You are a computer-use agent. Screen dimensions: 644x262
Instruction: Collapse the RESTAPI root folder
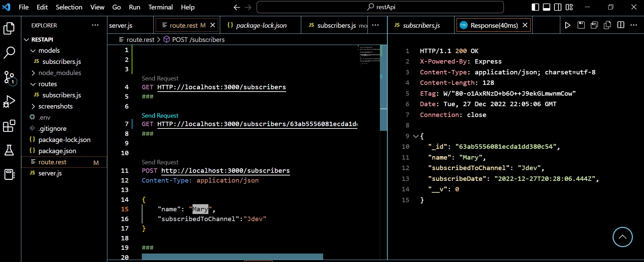point(26,40)
